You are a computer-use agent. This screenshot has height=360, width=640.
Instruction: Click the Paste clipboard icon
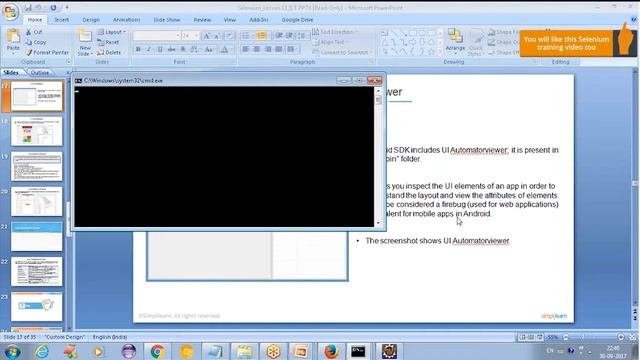(13, 37)
